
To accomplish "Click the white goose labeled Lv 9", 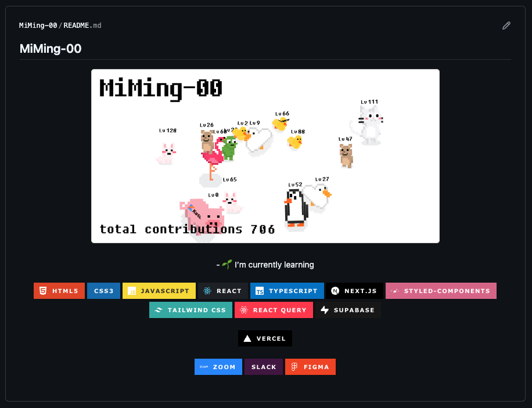I will 260,141.
